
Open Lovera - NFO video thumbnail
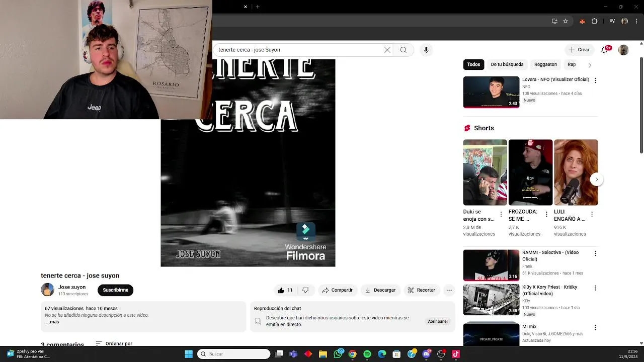click(x=491, y=92)
